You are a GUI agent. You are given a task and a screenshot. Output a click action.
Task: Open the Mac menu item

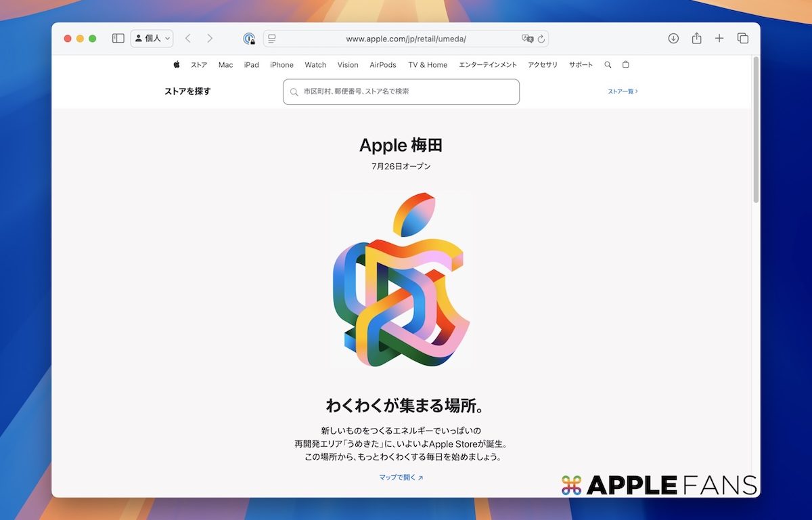[225, 65]
